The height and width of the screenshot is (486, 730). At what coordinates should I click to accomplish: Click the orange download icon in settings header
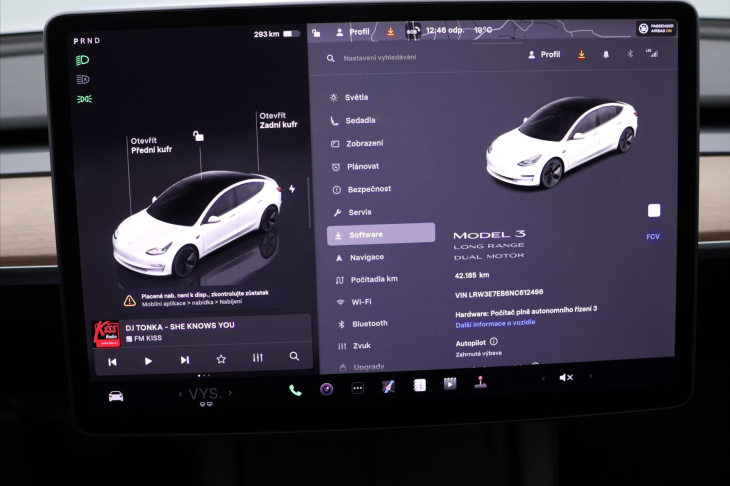581,54
